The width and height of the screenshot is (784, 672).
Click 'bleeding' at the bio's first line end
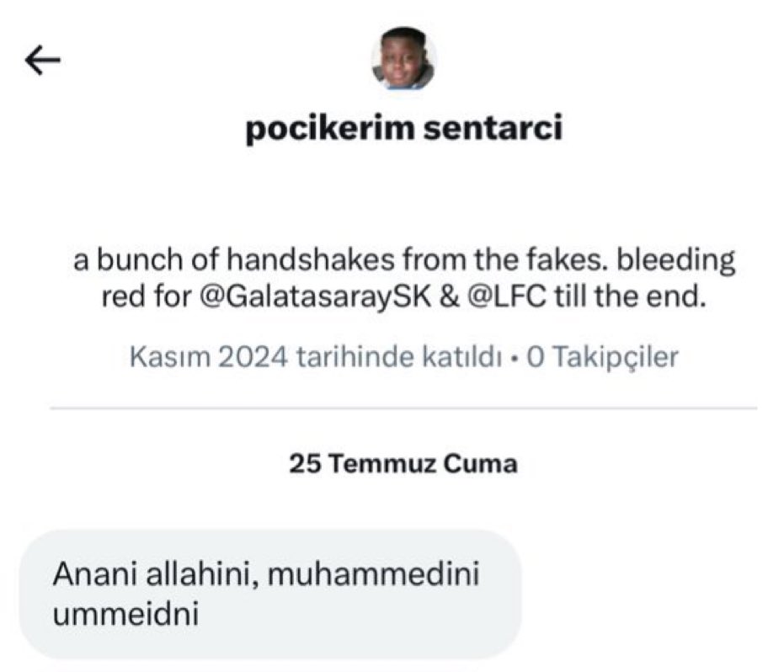[676, 260]
